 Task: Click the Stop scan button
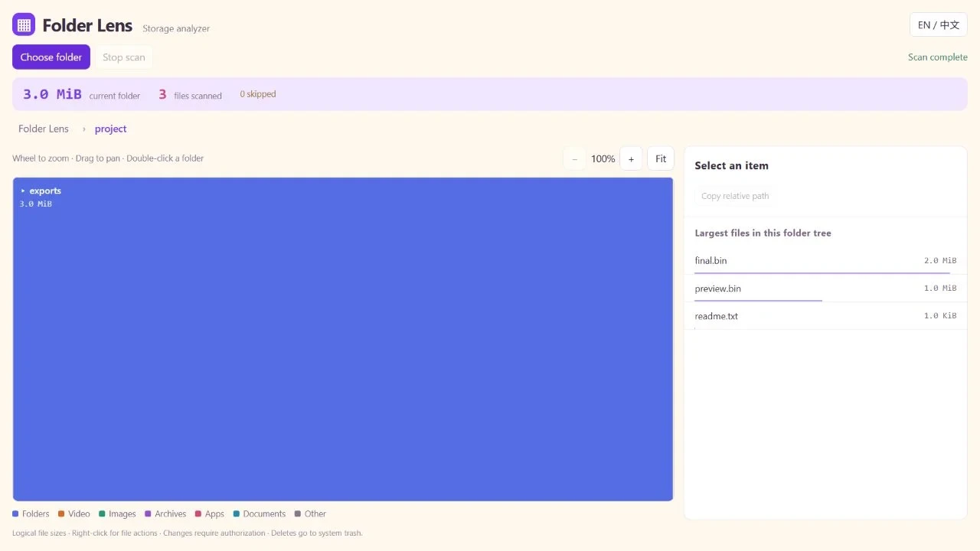[123, 57]
